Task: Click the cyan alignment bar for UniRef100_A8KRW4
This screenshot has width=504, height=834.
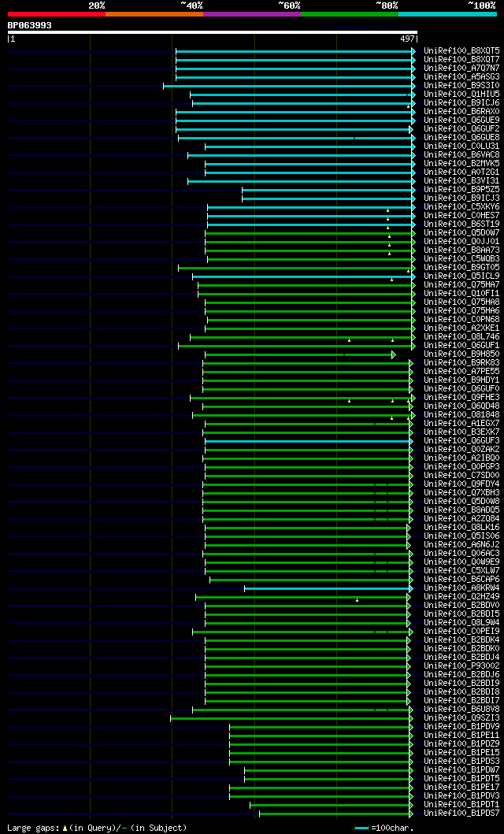Action: coord(328,589)
